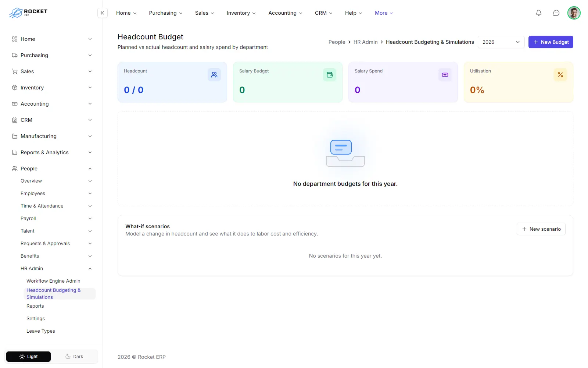
Task: Open the Accounting top menu
Action: [286, 13]
